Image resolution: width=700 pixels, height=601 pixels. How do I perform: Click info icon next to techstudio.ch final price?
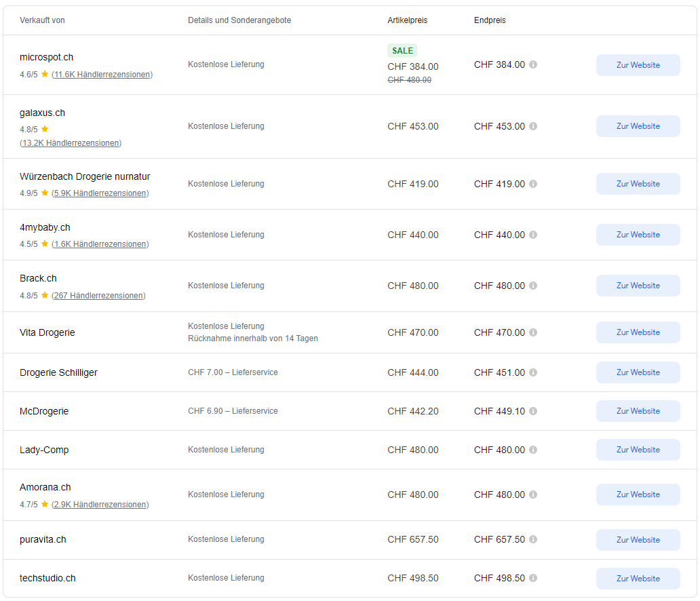tap(533, 579)
